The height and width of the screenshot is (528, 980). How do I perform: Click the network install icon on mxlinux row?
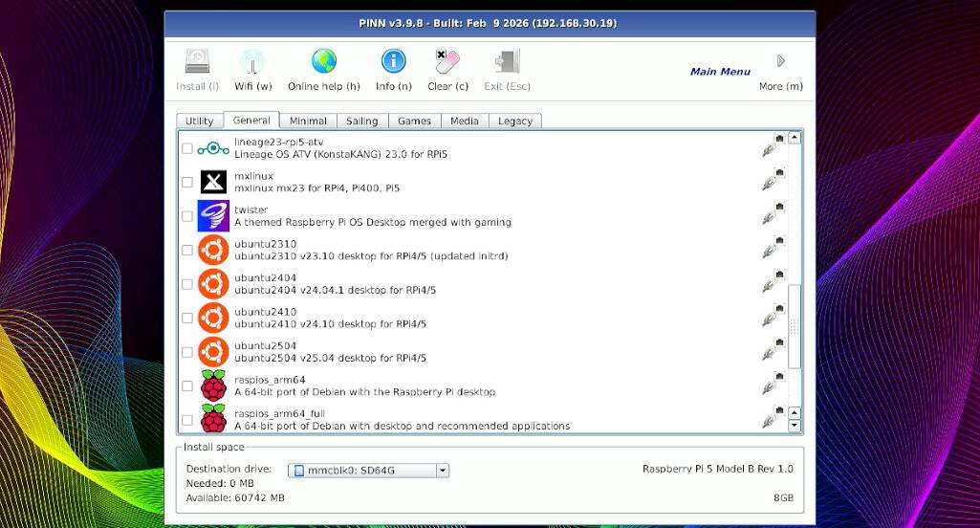(x=773, y=179)
